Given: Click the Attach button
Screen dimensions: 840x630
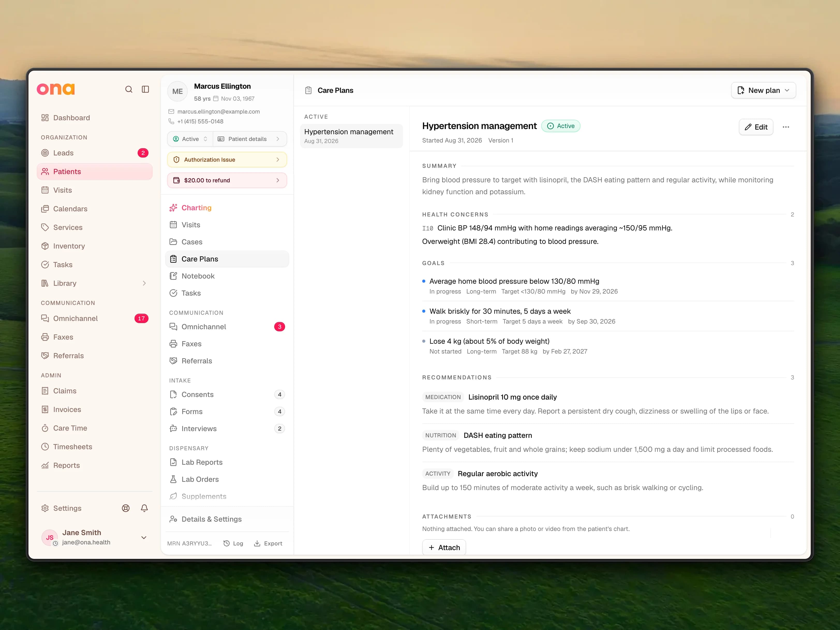Looking at the screenshot, I should [444, 548].
